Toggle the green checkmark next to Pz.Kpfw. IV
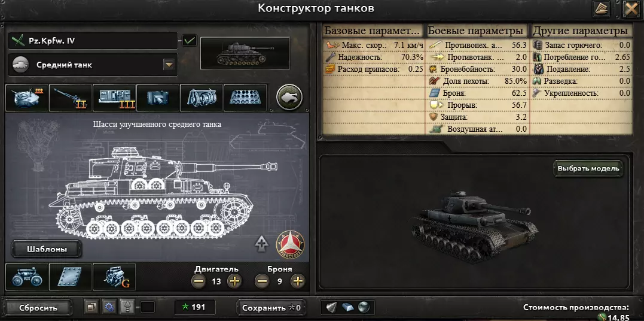 (190, 41)
